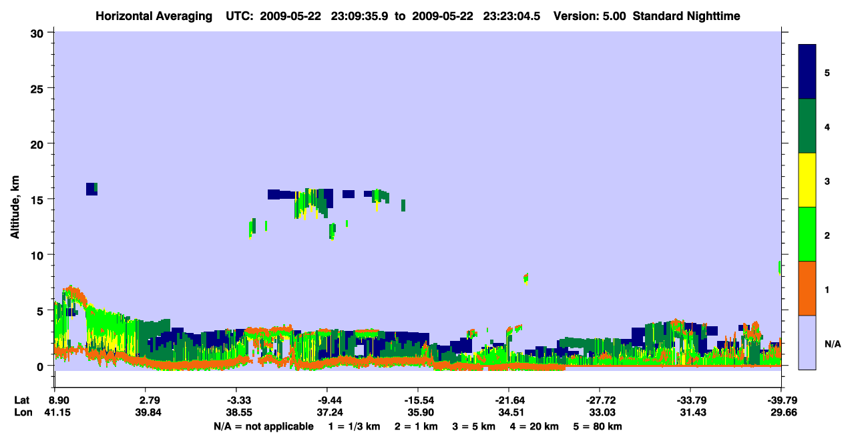Click the longitude value 39.84
This screenshot has height=445, width=868.
[x=149, y=412]
